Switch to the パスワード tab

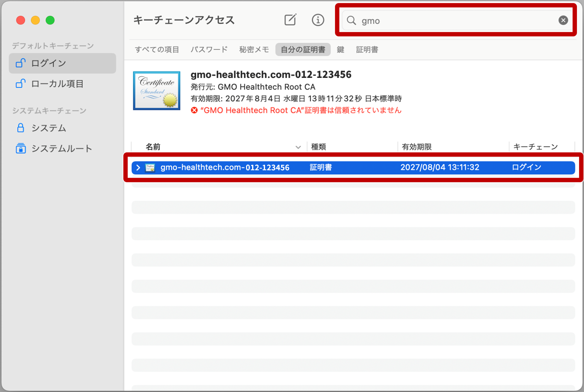coord(209,49)
